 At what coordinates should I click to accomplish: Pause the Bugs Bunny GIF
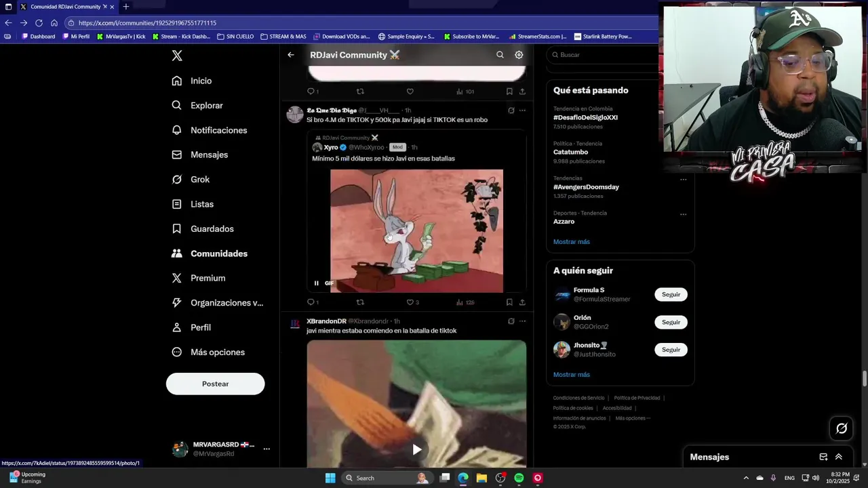point(316,283)
